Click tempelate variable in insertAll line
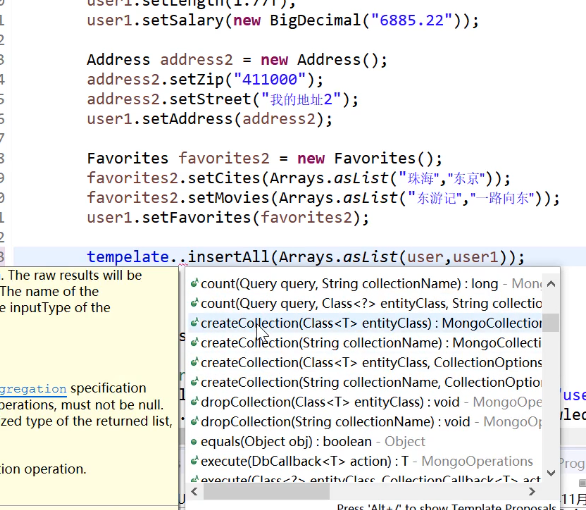The image size is (586, 510). tap(128, 257)
